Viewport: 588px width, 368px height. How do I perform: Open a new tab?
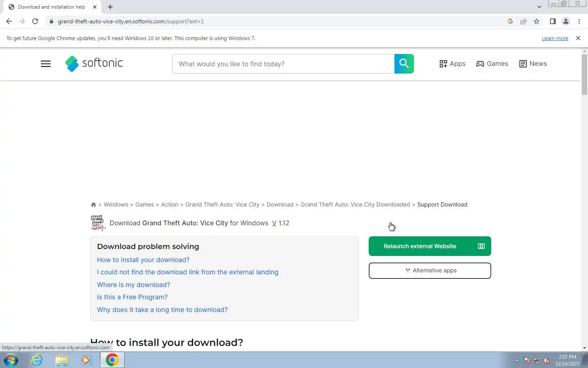(110, 7)
